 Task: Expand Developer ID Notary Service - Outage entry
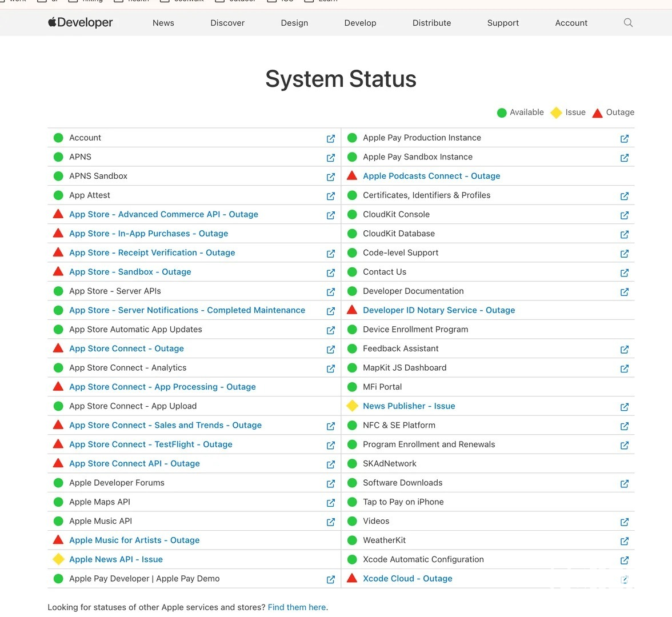pos(439,310)
